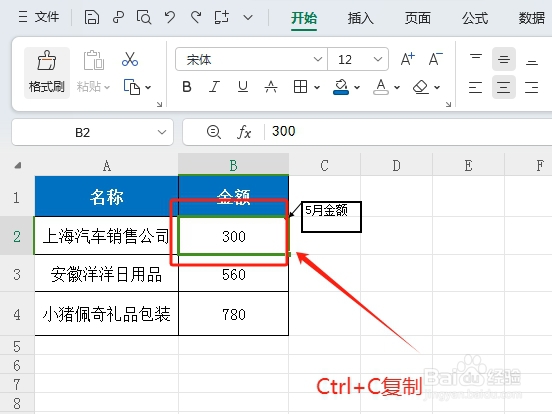Expand fill color dropdown arrow

coord(357,87)
